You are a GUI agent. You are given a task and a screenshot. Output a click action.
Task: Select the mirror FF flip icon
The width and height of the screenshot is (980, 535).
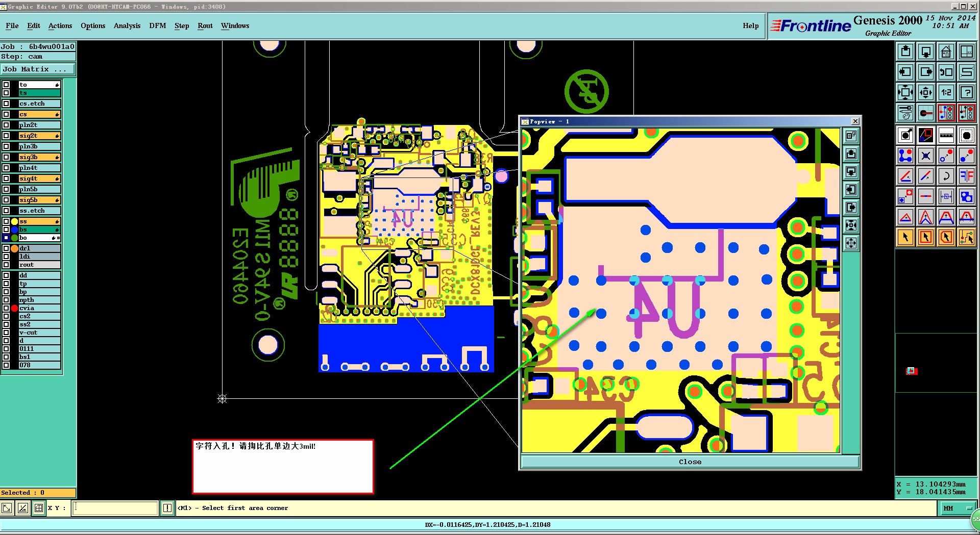coord(966,176)
